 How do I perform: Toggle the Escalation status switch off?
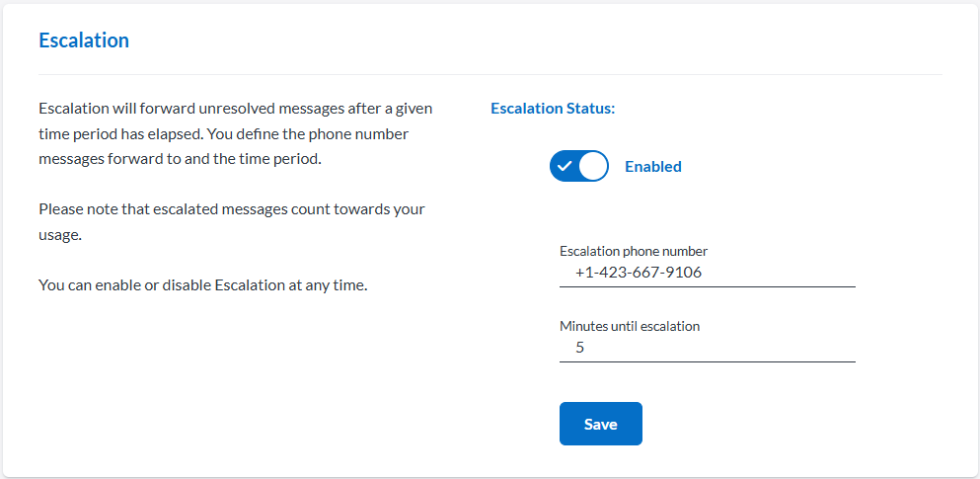coord(579,167)
